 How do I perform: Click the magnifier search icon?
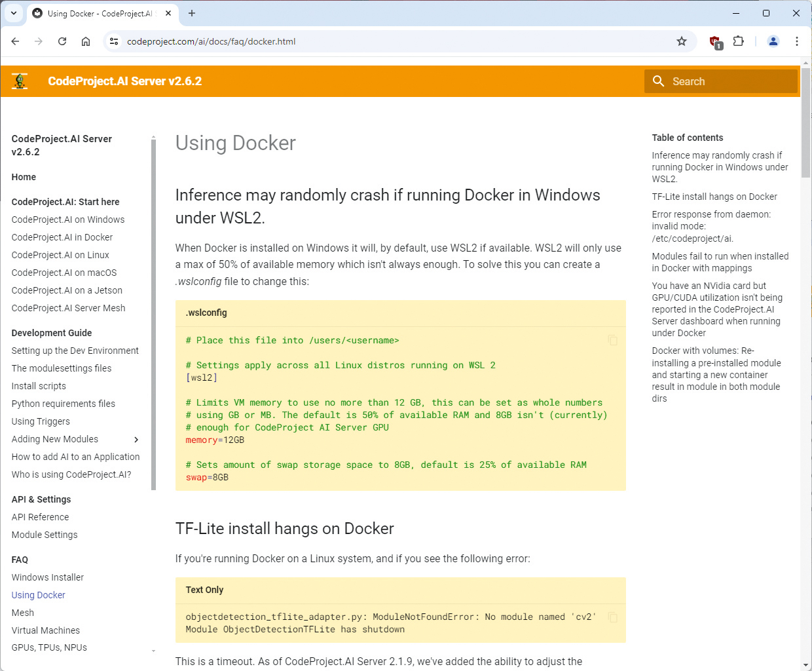click(658, 81)
